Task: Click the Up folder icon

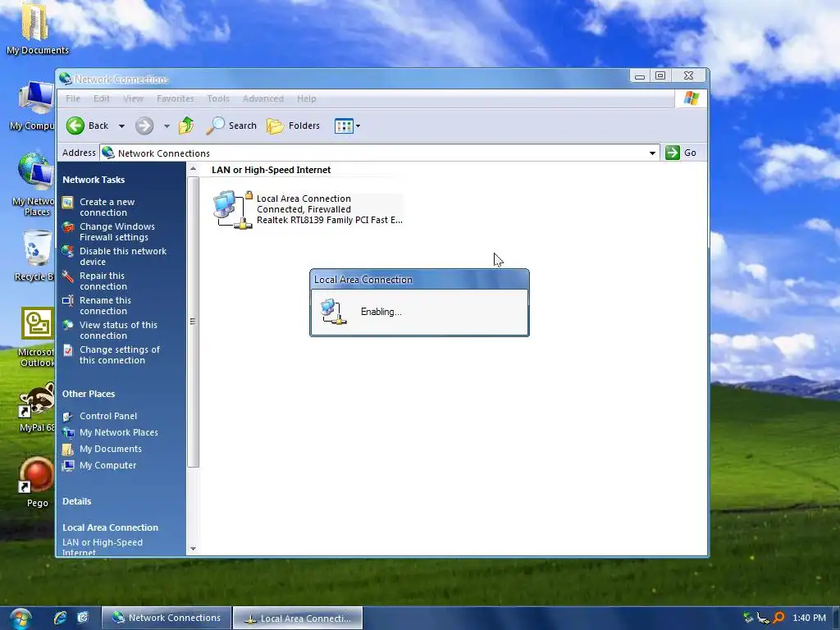Action: [x=186, y=126]
